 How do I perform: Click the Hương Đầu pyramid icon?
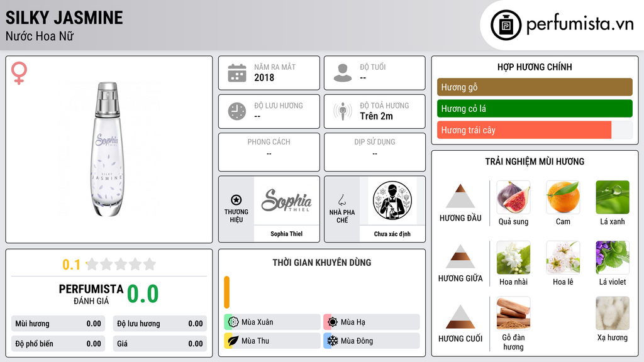pos(460,196)
